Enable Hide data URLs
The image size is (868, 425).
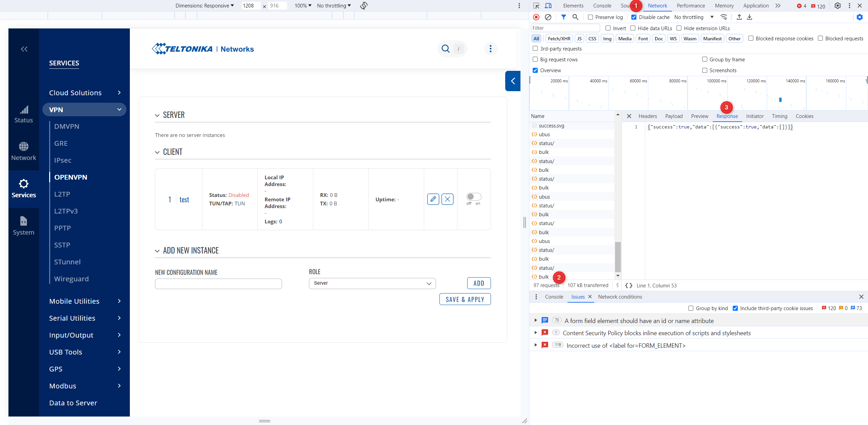click(x=633, y=28)
